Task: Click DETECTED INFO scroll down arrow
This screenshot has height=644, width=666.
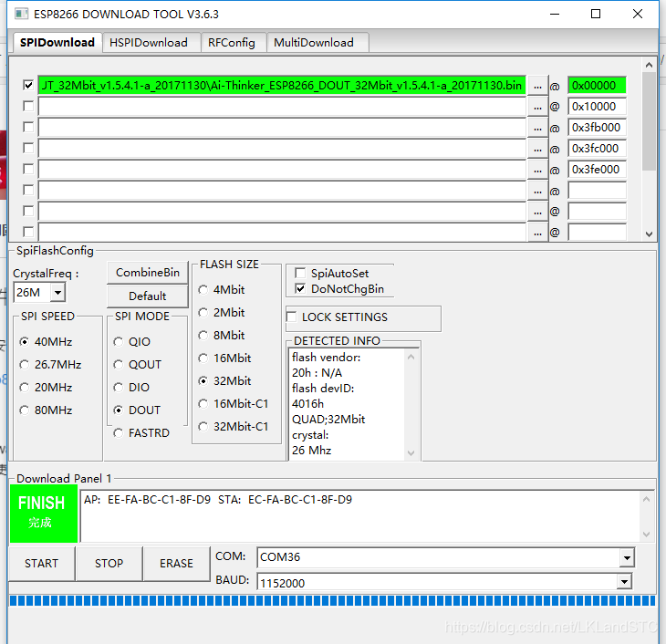Action: pos(411,452)
